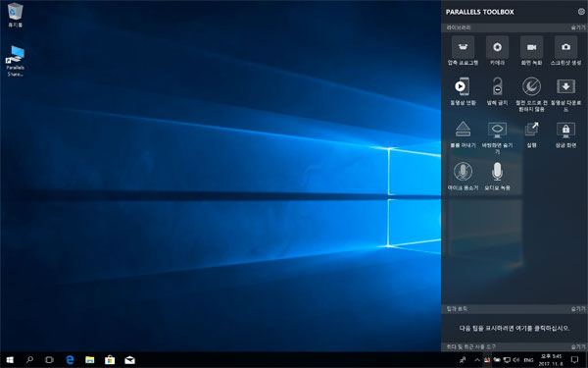Activate the Do Not Sleep moon tool
The height and width of the screenshot is (368, 588).
(531, 94)
